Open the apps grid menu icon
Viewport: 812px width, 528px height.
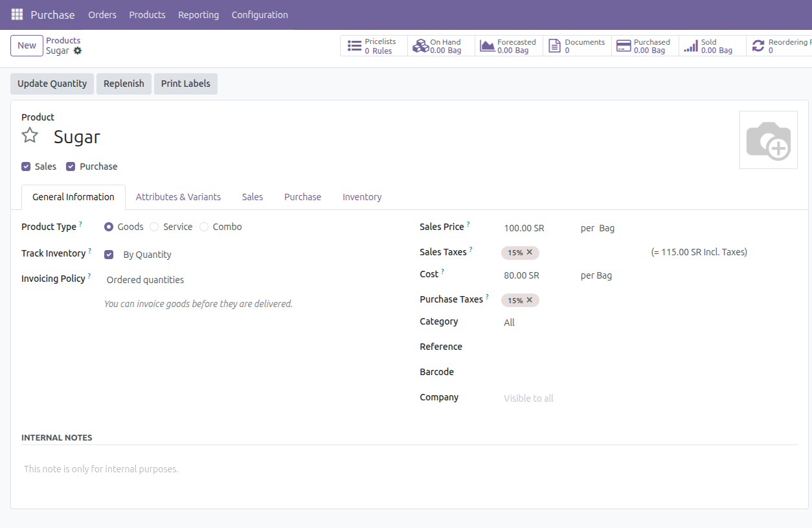pyautogui.click(x=17, y=14)
